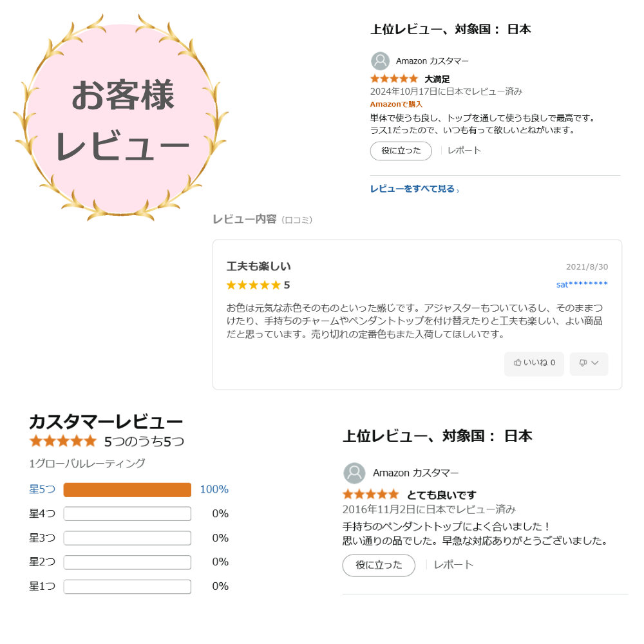Viewport: 644px width, 644px height.
Task: Click レポート on the 2016 review
Action: (453, 565)
